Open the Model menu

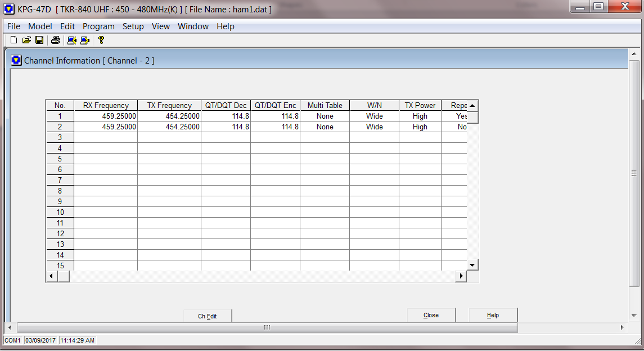coord(40,26)
